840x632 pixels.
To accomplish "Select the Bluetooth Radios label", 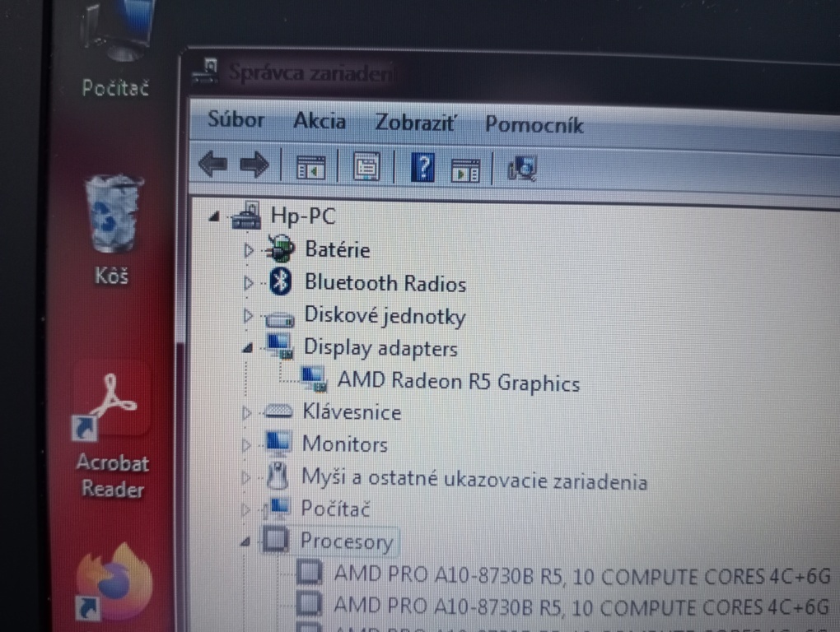I will pyautogui.click(x=385, y=283).
